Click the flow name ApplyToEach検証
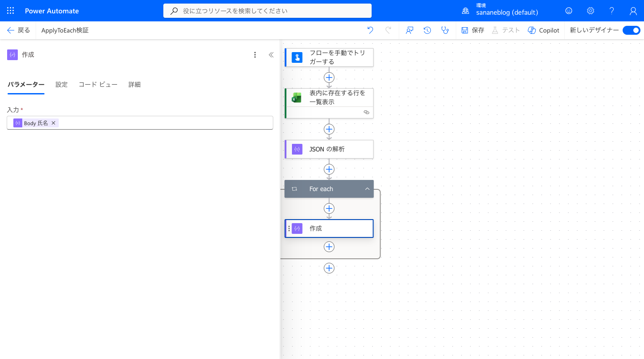This screenshot has width=644, height=359. coord(65,30)
